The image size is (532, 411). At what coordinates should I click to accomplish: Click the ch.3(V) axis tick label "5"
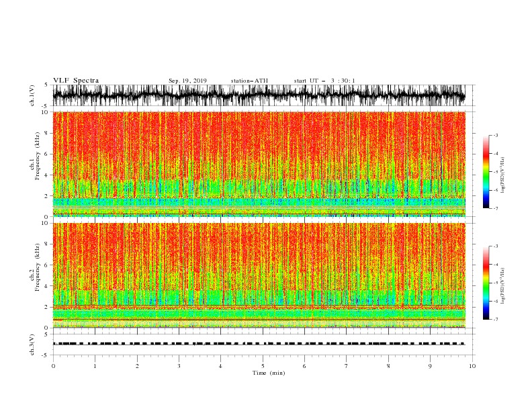click(46, 334)
